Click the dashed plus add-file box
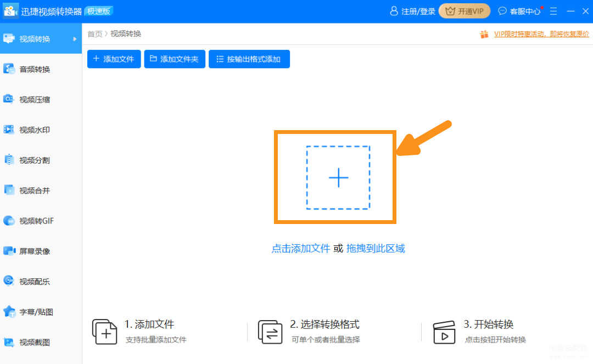 click(x=338, y=178)
